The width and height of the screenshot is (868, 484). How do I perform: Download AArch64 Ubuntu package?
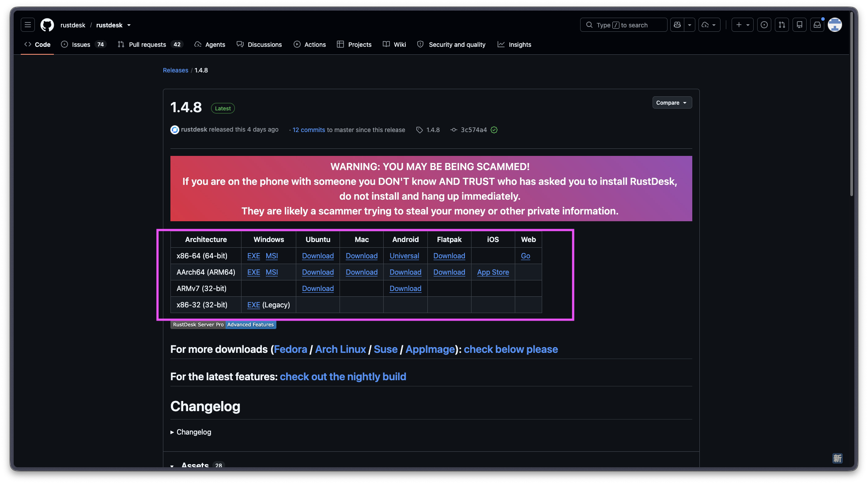click(x=318, y=272)
